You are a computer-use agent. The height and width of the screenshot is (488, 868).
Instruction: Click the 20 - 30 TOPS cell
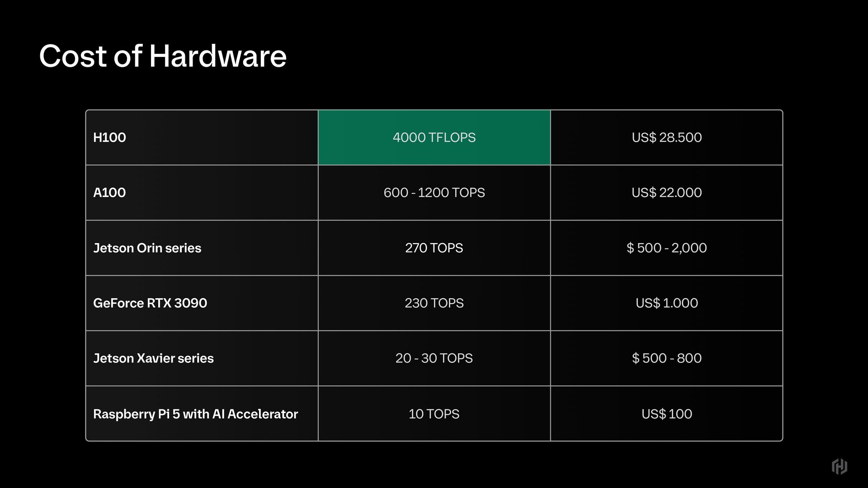[x=434, y=358]
